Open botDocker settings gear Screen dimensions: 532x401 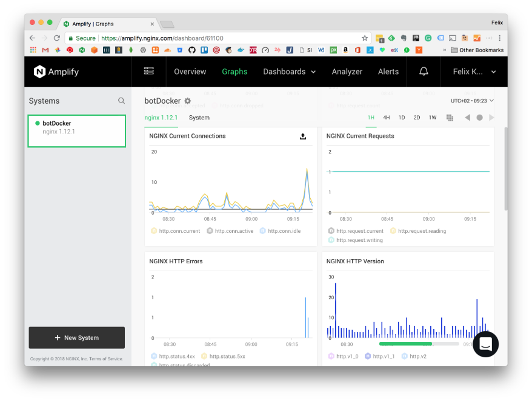point(188,101)
